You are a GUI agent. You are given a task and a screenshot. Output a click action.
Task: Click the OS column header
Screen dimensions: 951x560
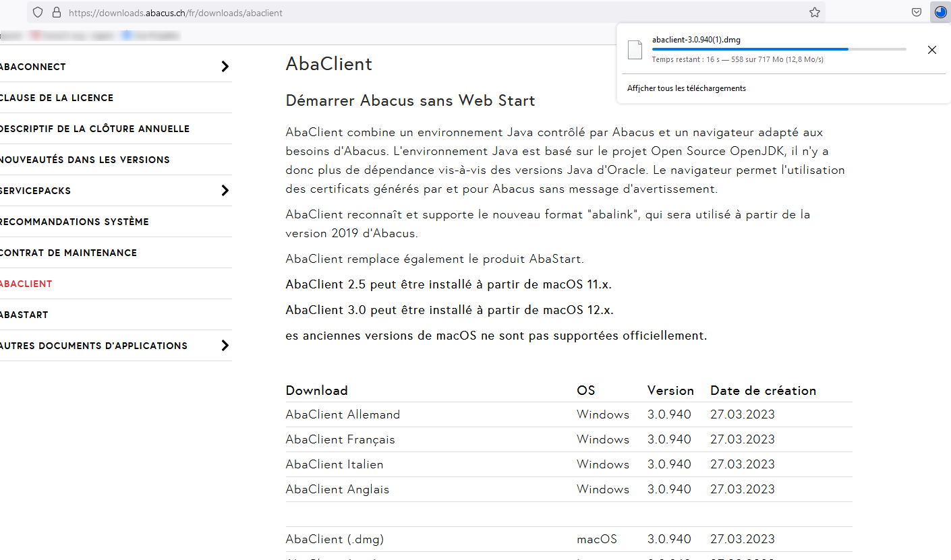point(586,391)
